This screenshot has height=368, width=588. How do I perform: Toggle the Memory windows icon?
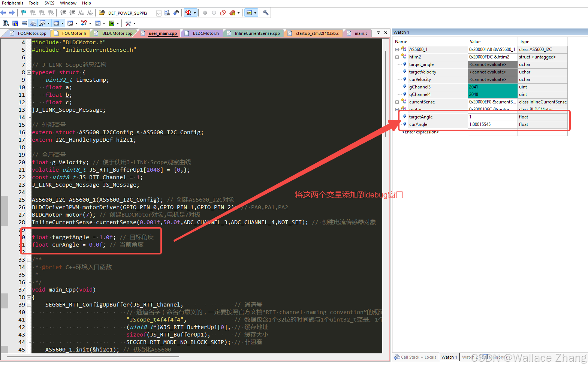click(56, 23)
